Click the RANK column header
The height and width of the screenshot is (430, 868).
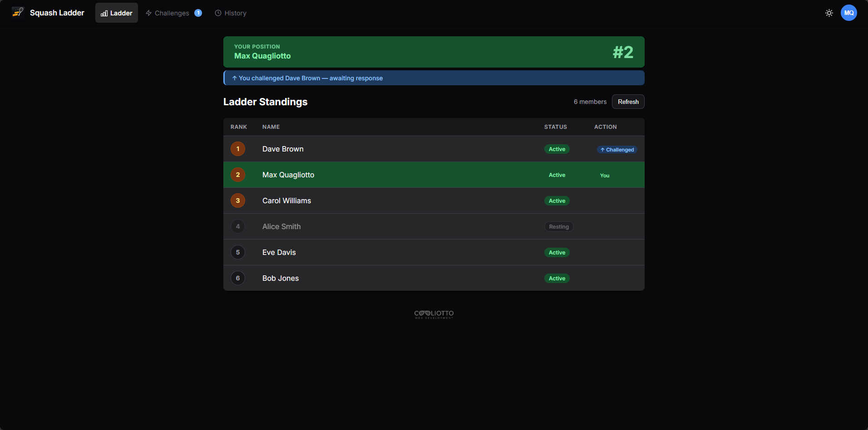[239, 127]
